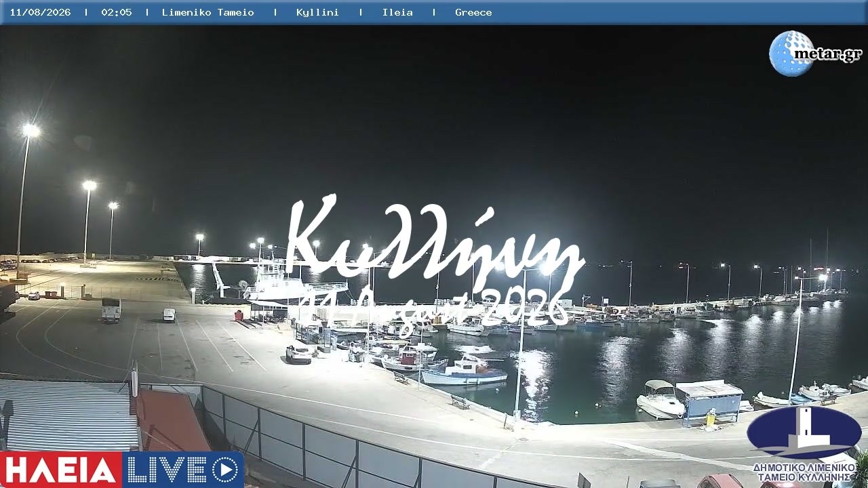
Task: Click the Kyllini text in header
Action: tap(317, 12)
